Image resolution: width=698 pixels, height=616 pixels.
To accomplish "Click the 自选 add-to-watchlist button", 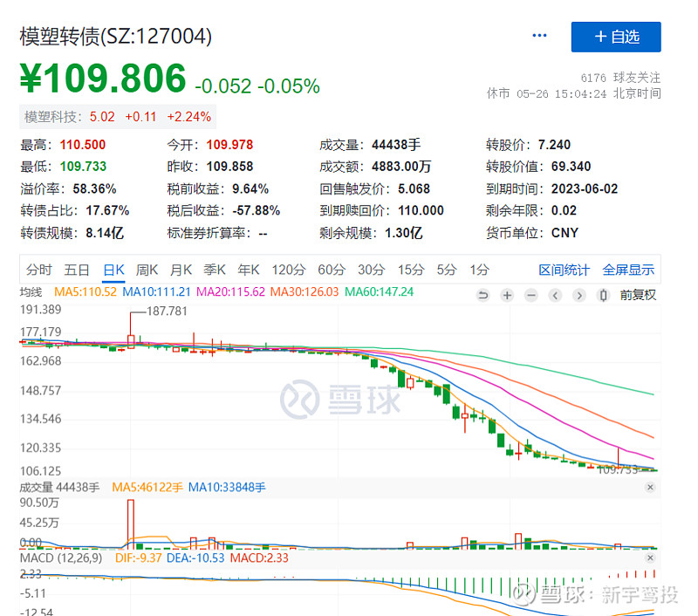I will [615, 38].
